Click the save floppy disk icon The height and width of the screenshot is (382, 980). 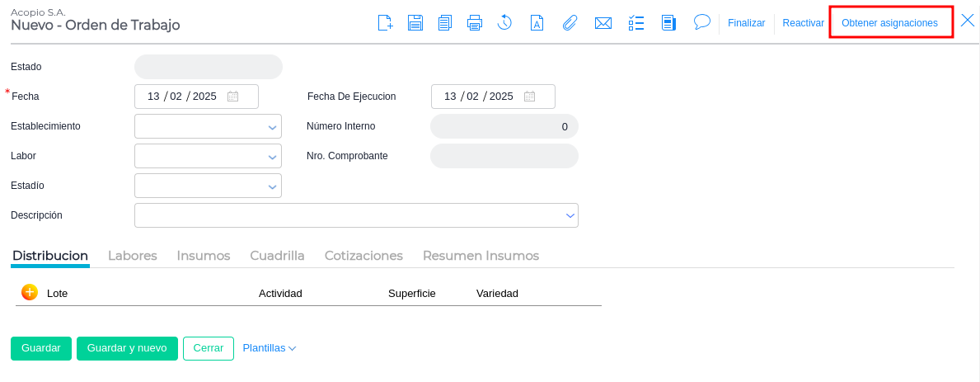pyautogui.click(x=415, y=23)
